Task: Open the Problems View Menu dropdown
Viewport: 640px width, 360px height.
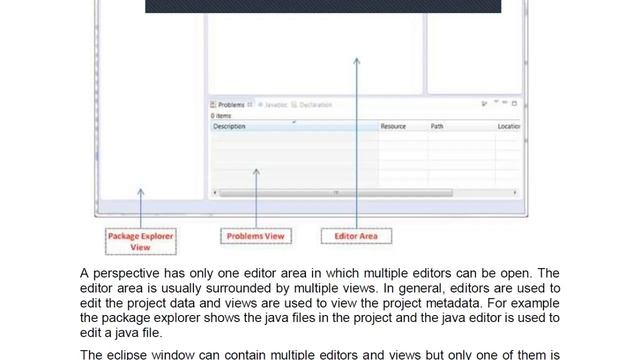Action: [496, 102]
